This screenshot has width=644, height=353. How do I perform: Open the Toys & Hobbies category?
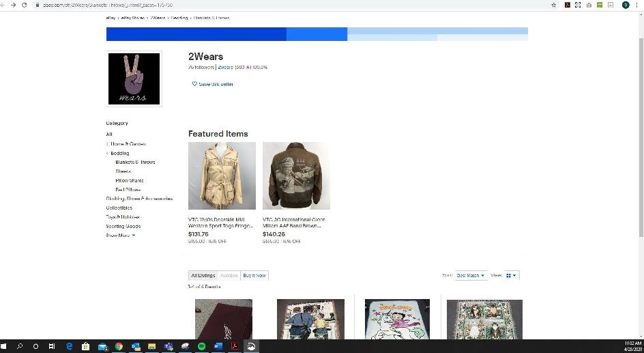(x=123, y=217)
